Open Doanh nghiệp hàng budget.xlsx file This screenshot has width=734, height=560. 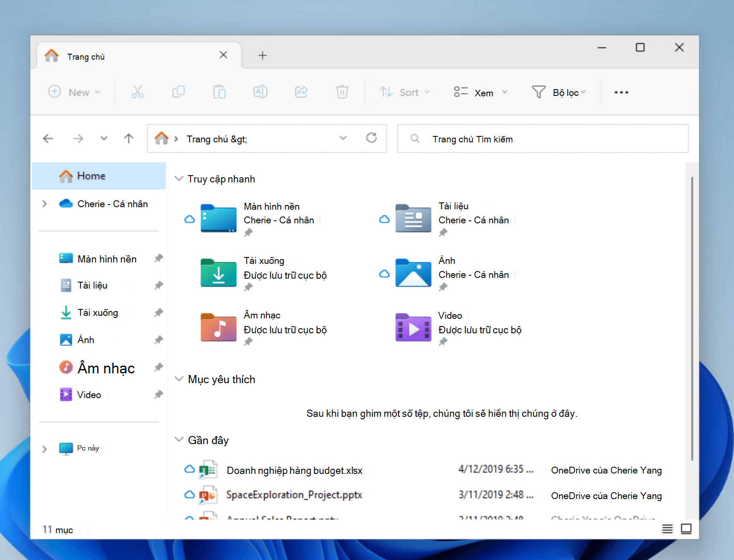[294, 471]
